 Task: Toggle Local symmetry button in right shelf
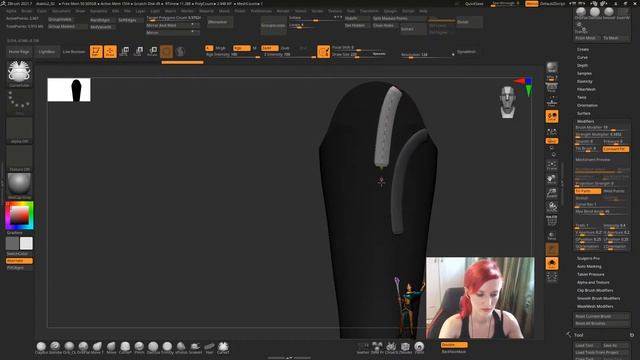(x=552, y=116)
